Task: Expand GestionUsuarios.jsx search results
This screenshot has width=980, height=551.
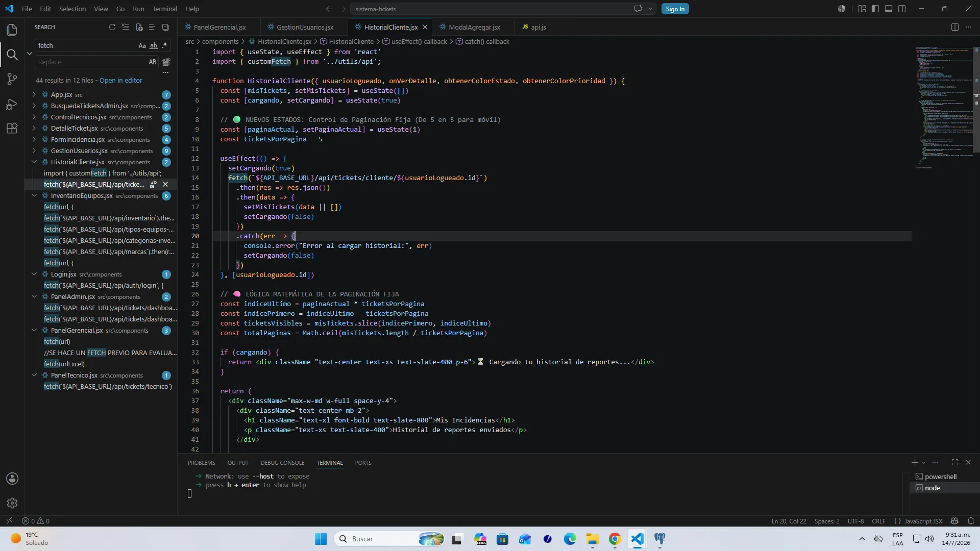Action: (34, 151)
